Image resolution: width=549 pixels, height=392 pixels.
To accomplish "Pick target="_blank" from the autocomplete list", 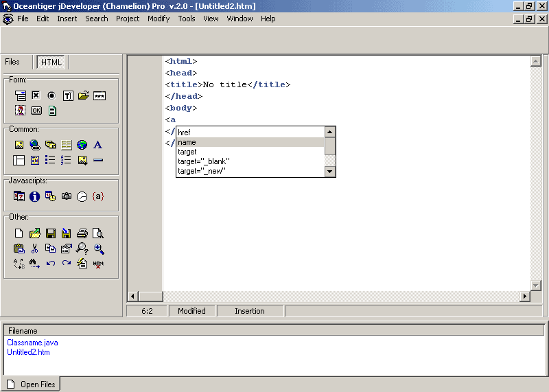I will [x=250, y=161].
